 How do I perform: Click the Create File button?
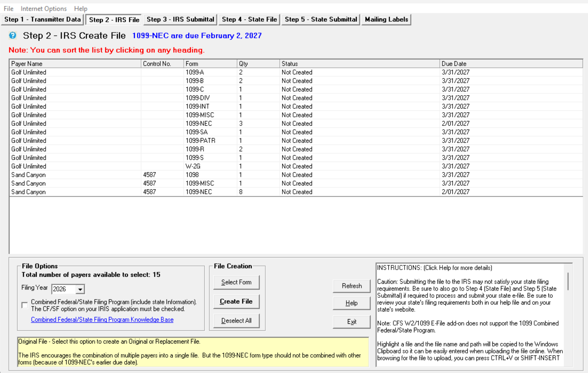[236, 302]
